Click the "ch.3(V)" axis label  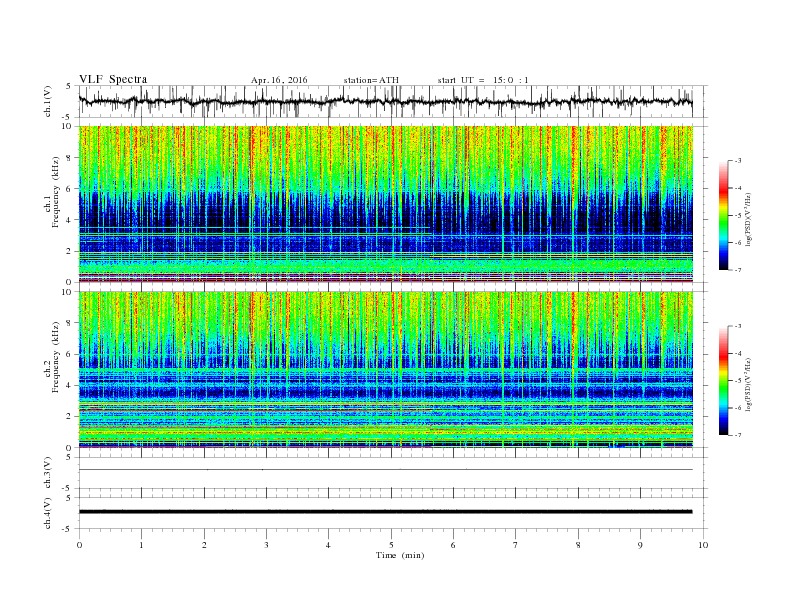[x=48, y=473]
